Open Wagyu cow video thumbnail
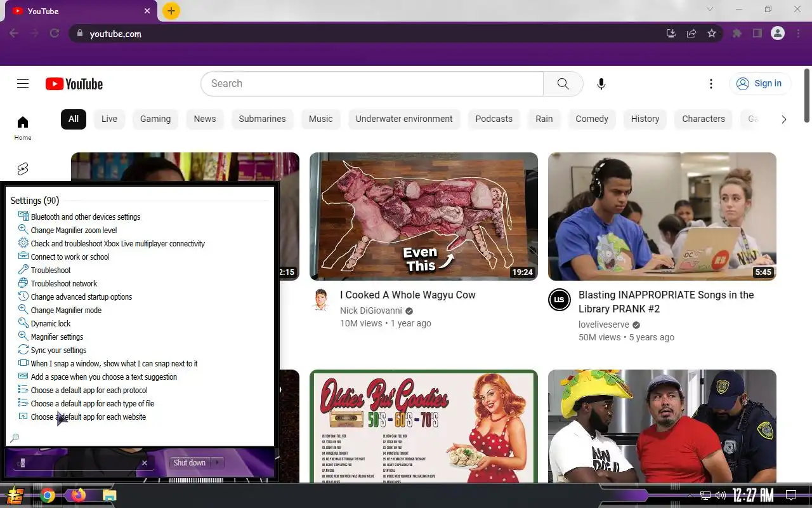Screen dimensions: 812x508 coord(424,217)
